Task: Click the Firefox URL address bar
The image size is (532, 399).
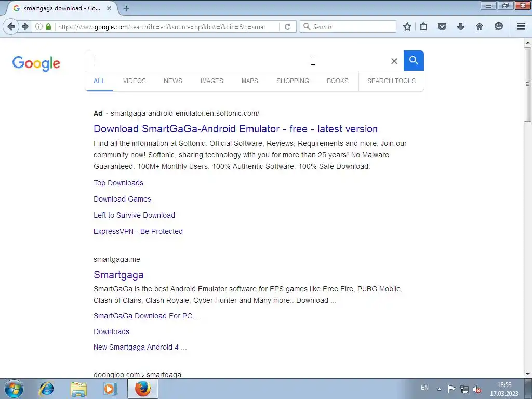Action: (167, 27)
